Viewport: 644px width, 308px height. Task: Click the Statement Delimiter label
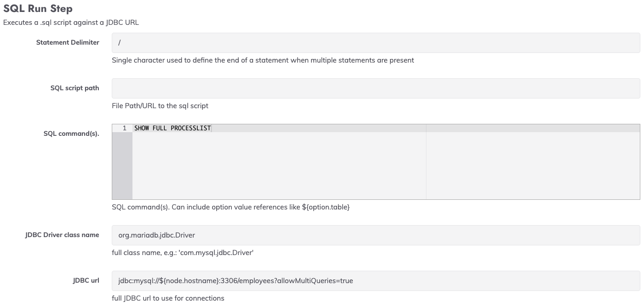[x=68, y=42]
